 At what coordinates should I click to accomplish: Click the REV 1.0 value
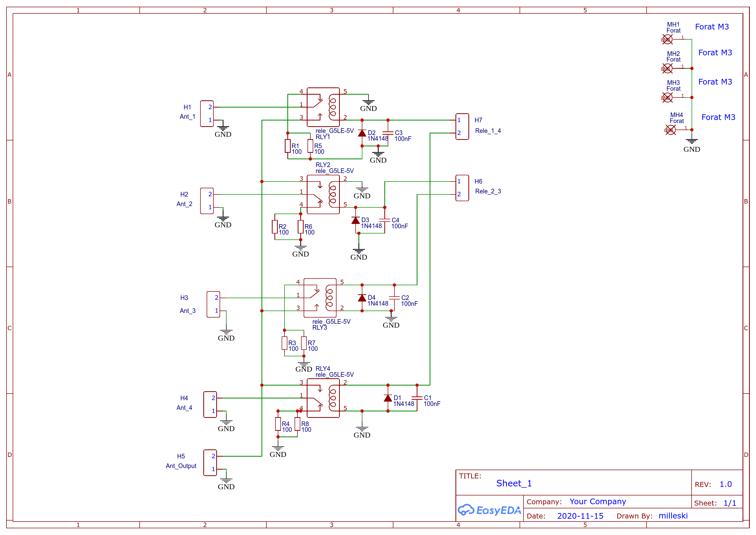coord(725,484)
